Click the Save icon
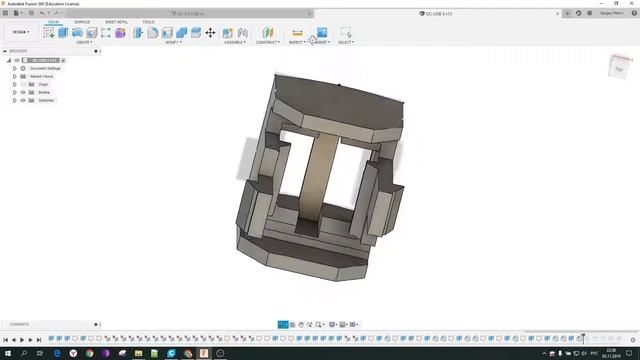 (31, 13)
